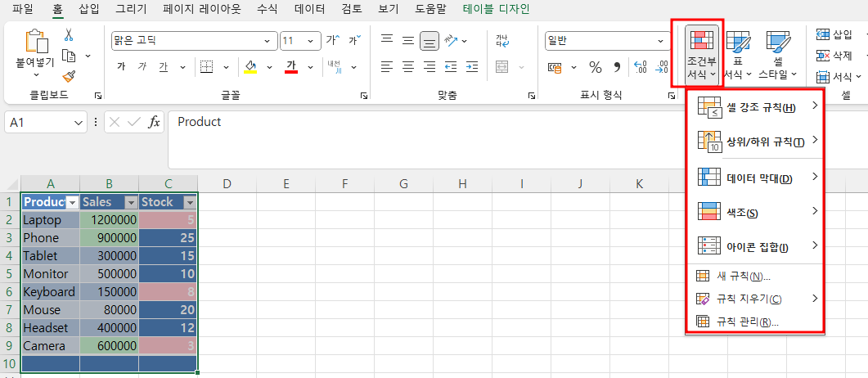Screen dimensions: 868x378
Task: Switch to the Insert (삽입) tab
Action: tap(91, 9)
